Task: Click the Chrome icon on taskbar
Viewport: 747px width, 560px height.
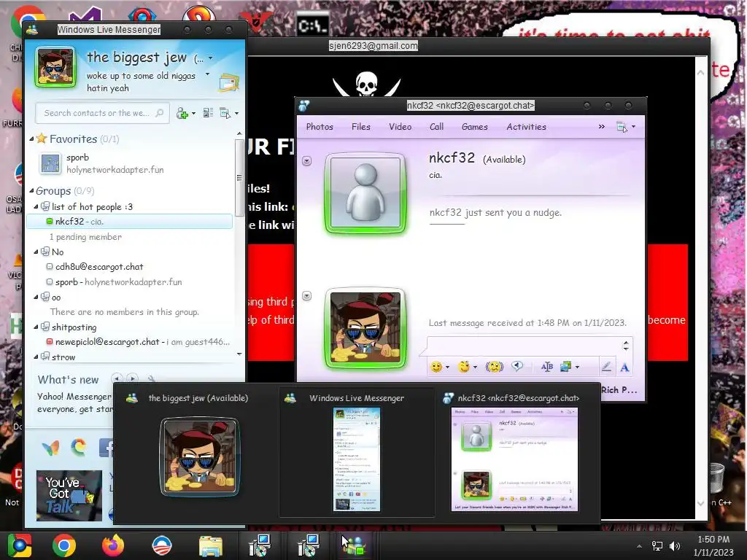Action: [x=64, y=545]
